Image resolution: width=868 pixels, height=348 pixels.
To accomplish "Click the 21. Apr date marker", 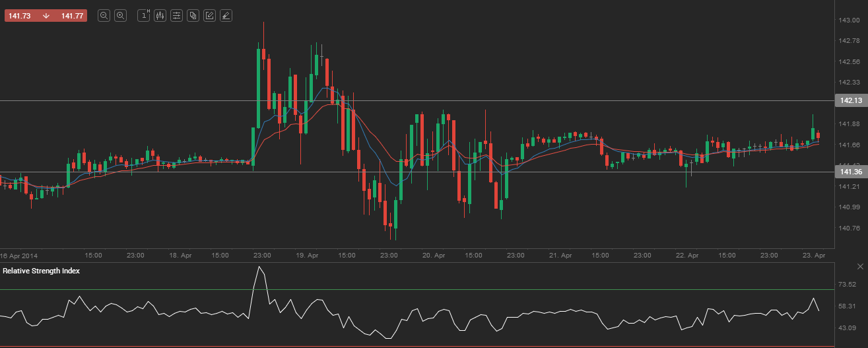I will [x=560, y=255].
